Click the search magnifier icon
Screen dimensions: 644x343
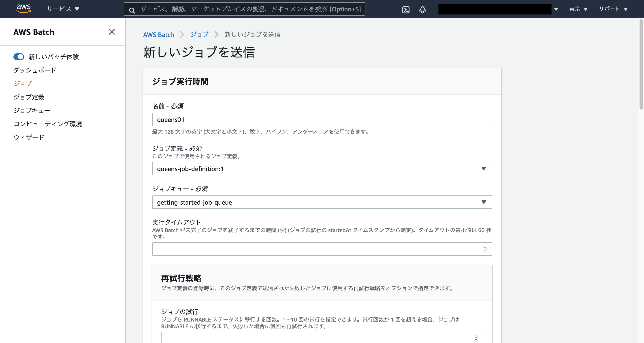132,10
